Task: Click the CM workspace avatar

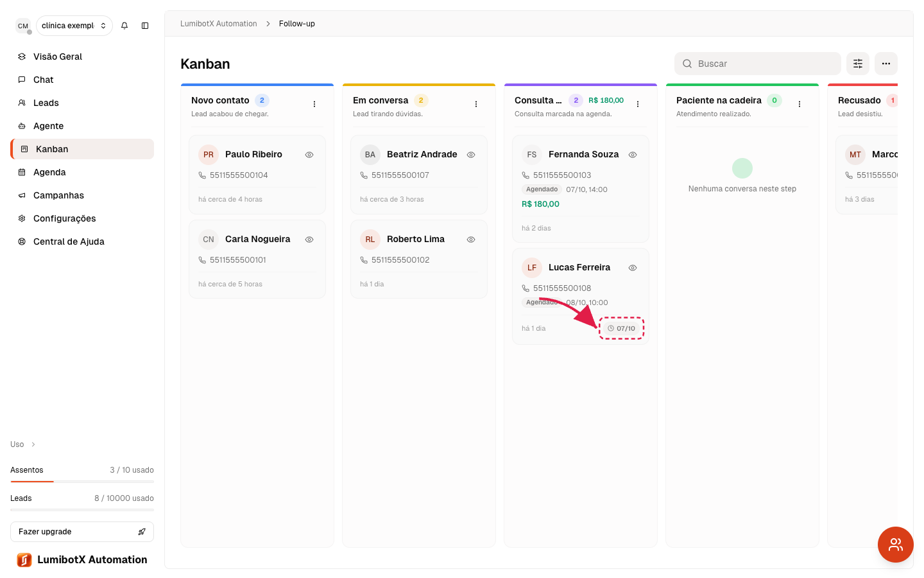Action: point(23,26)
